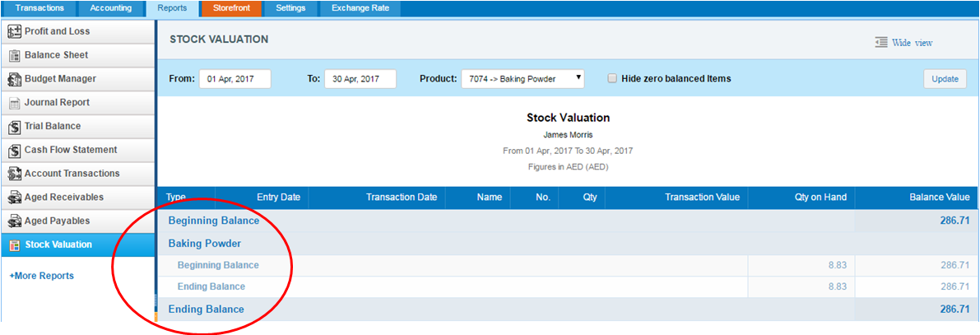The height and width of the screenshot is (335, 980).
Task: Open the Product dropdown for Baking Powder
Action: tap(523, 79)
